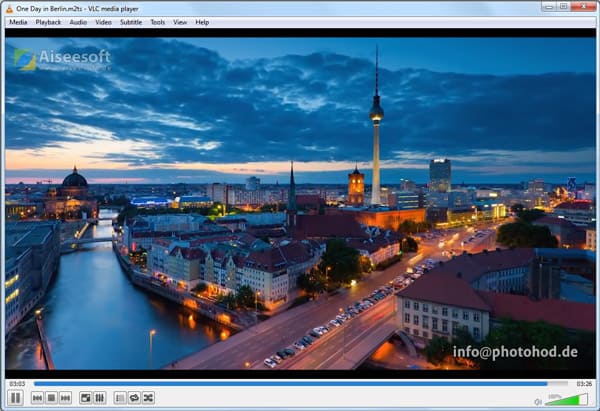Show extended settings and effects
The image size is (600, 411).
[99, 398]
